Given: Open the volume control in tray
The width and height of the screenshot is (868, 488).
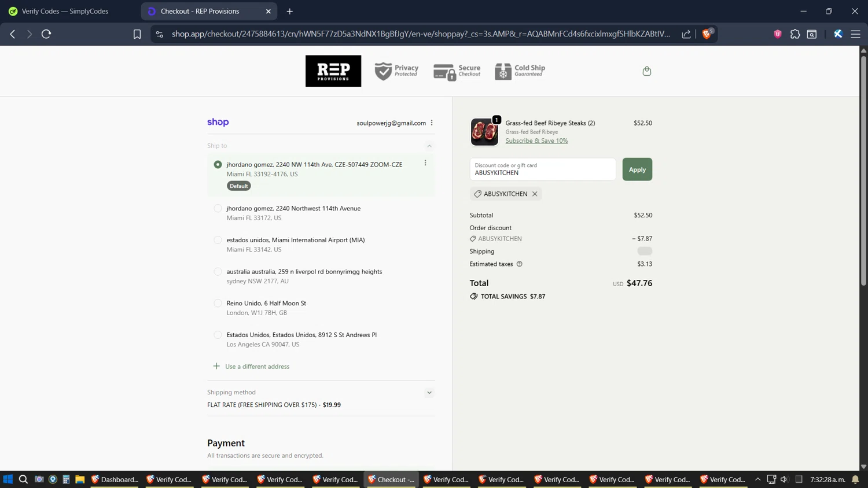Looking at the screenshot, I should 784,479.
